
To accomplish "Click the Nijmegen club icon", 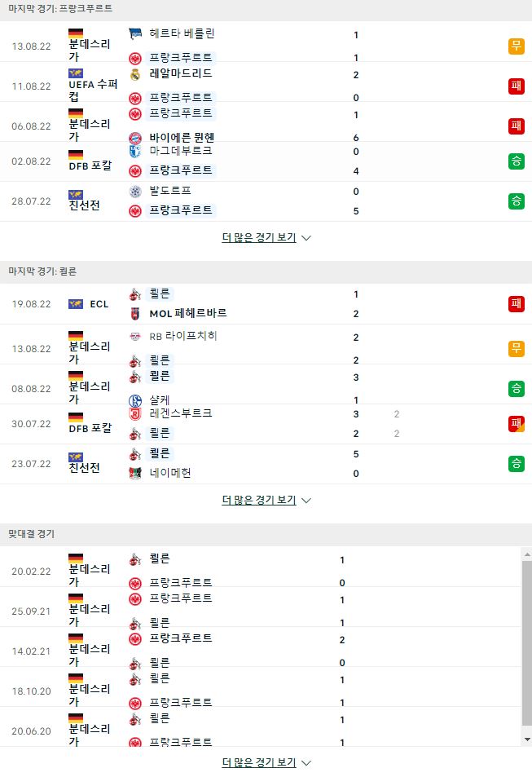I will click(135, 473).
